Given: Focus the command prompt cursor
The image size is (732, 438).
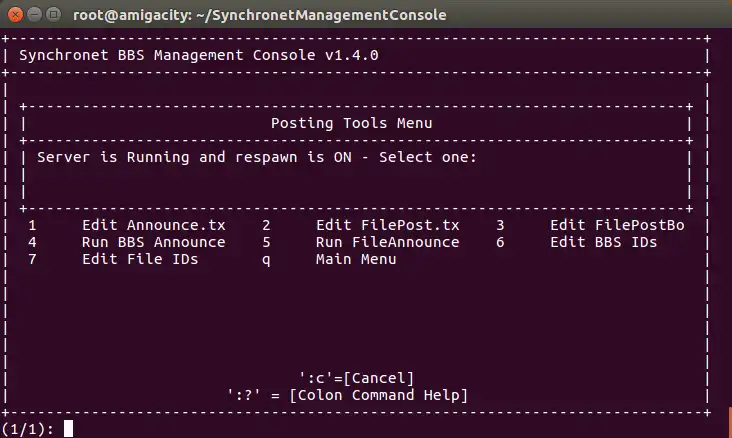Looking at the screenshot, I should click(69, 428).
